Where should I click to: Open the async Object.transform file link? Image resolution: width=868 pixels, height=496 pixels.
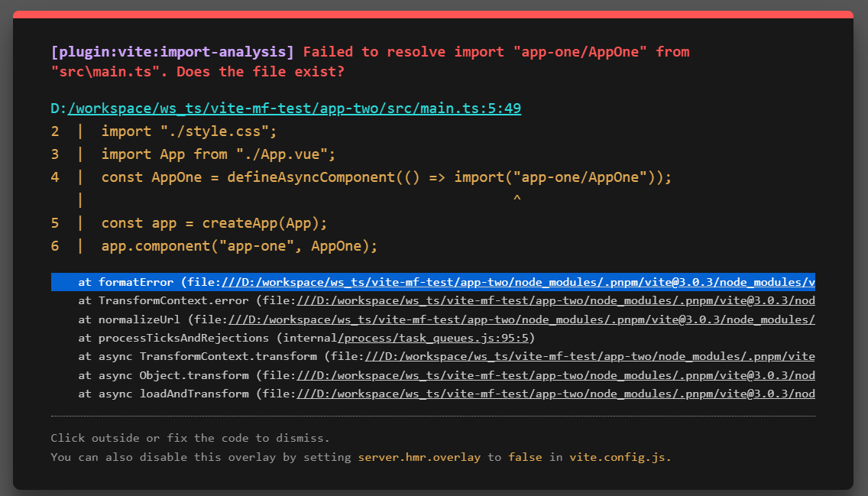click(x=555, y=375)
